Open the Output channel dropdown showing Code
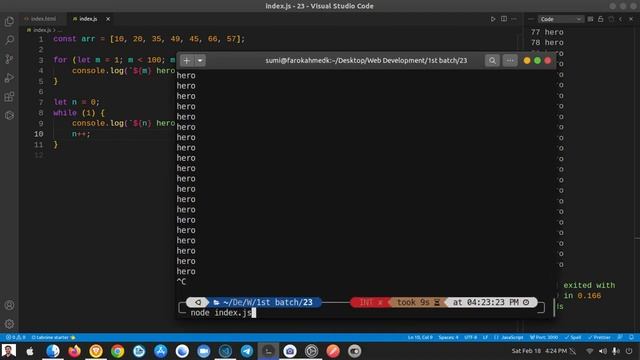 pyautogui.click(x=560, y=19)
